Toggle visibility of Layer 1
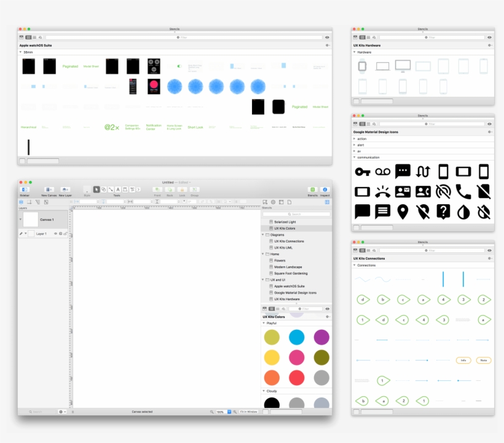 tap(55, 233)
